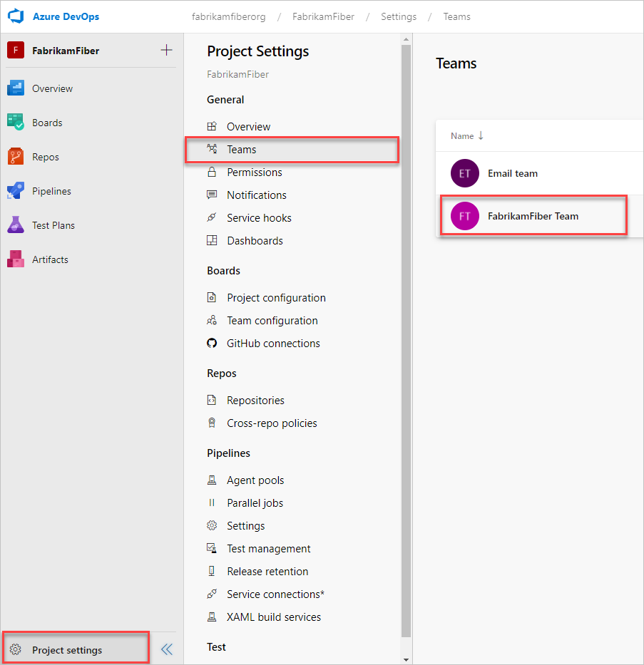Viewport: 644px width, 665px height.
Task: Click the Service hooks plug icon
Action: (212, 217)
